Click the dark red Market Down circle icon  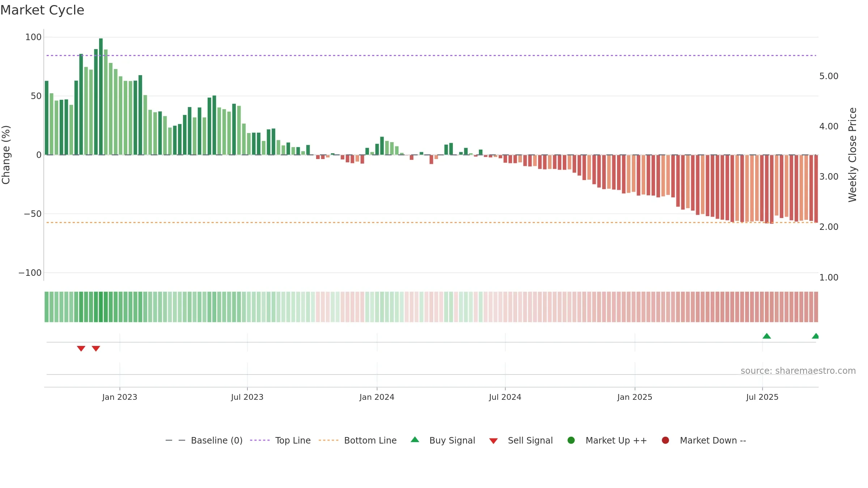tap(665, 440)
